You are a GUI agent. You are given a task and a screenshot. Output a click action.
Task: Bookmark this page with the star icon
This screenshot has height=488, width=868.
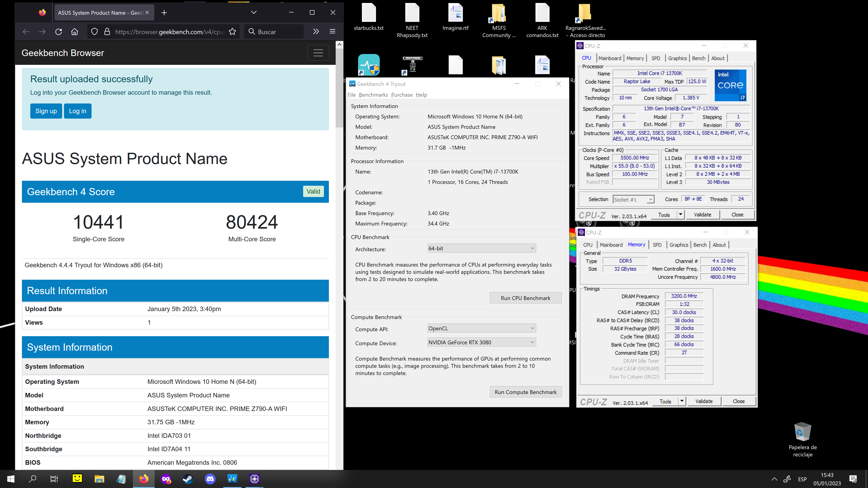(x=232, y=32)
